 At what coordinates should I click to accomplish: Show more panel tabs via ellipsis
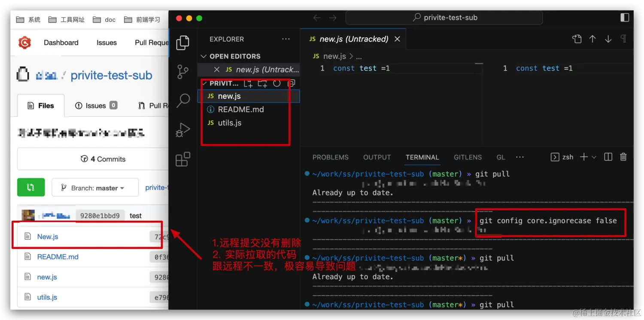[520, 157]
